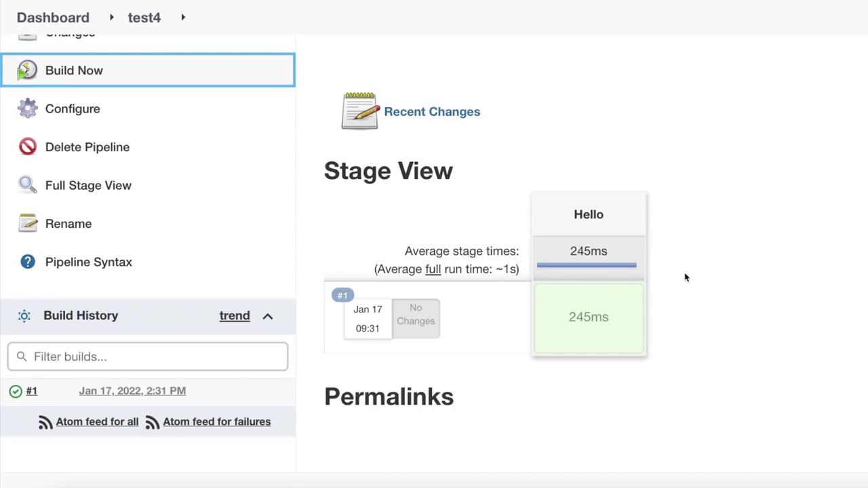The height and width of the screenshot is (488, 868).
Task: Click the trend link in Build History
Action: coord(235,316)
